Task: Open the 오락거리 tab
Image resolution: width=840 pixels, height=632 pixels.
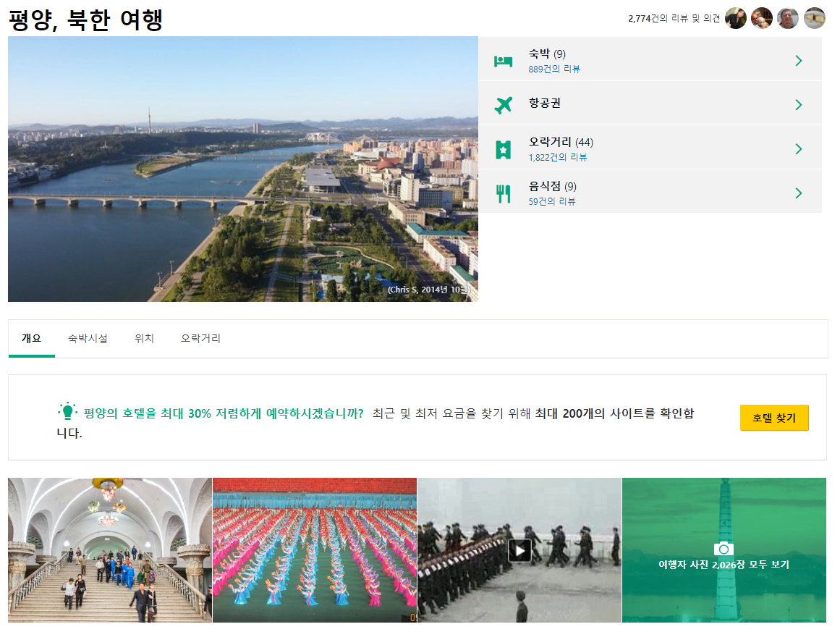Action: click(201, 338)
